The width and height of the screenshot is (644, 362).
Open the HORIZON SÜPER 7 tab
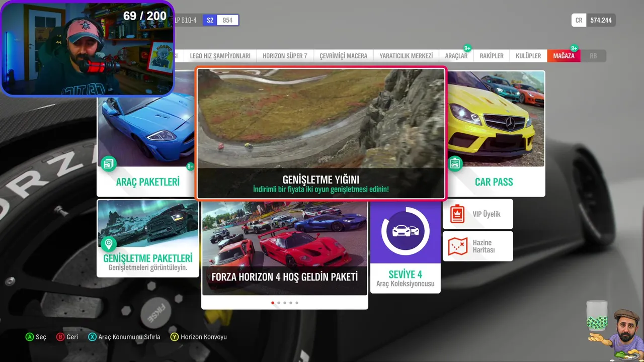click(285, 56)
